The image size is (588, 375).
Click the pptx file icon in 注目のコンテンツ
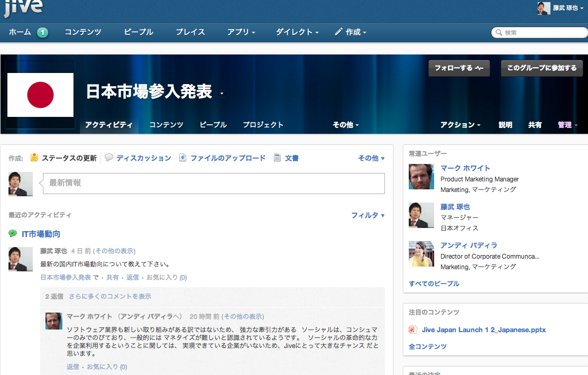(x=412, y=330)
